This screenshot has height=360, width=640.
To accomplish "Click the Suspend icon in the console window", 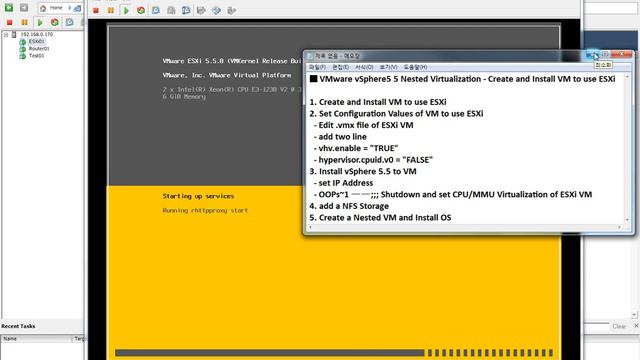I will [x=111, y=10].
